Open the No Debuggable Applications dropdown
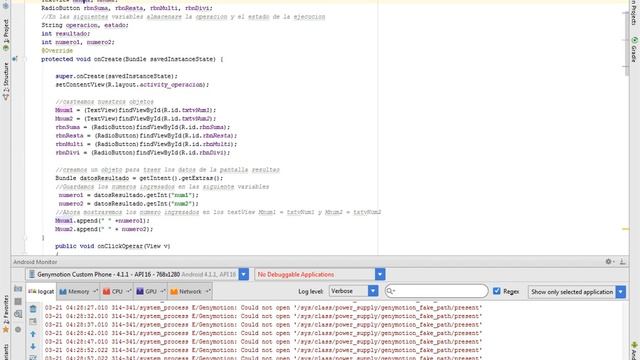Screen dimensions: 640x360 [x=380, y=274]
